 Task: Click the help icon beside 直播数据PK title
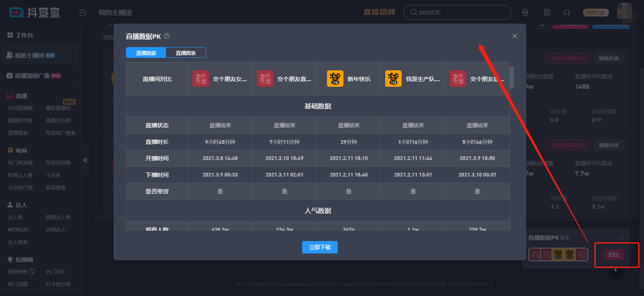(x=167, y=36)
